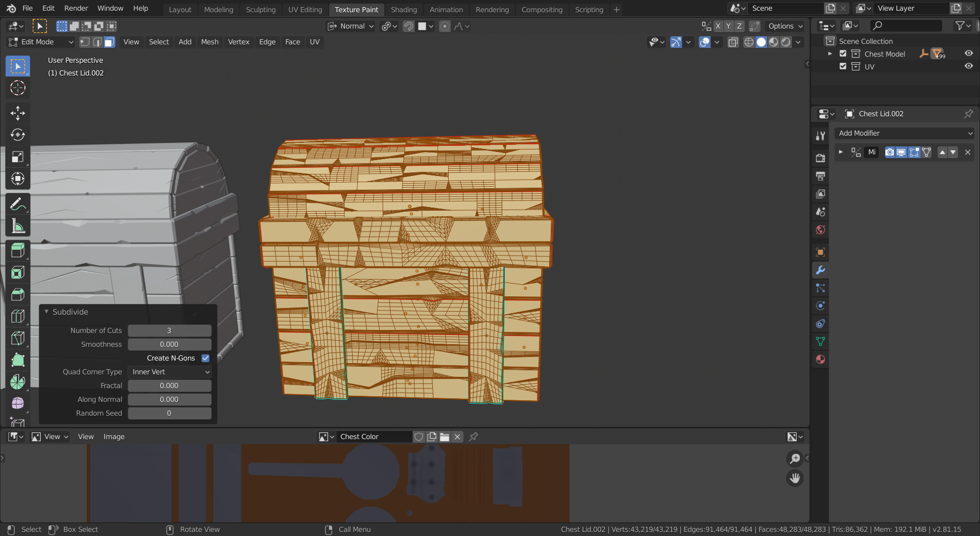Hide the Chest Model collection
This screenshot has width=980, height=536.
pos(968,54)
